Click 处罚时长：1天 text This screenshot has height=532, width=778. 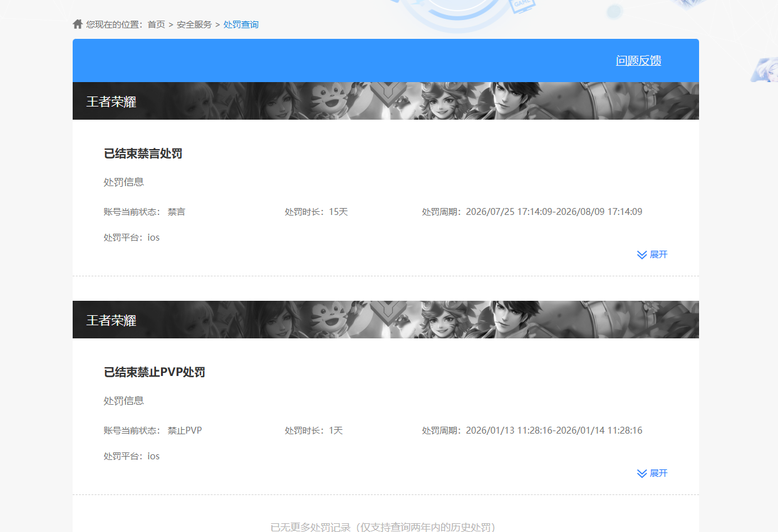click(314, 430)
